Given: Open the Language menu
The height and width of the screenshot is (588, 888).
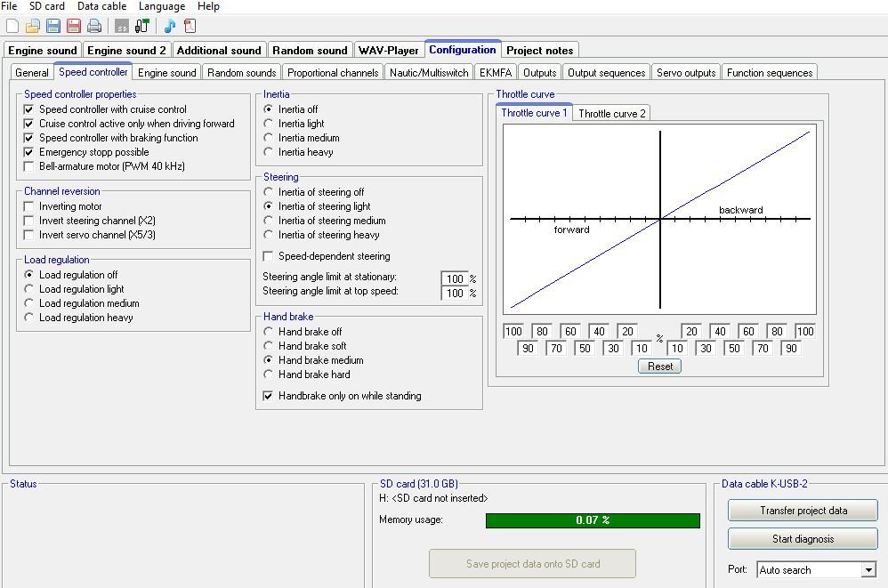Looking at the screenshot, I should 162,6.
